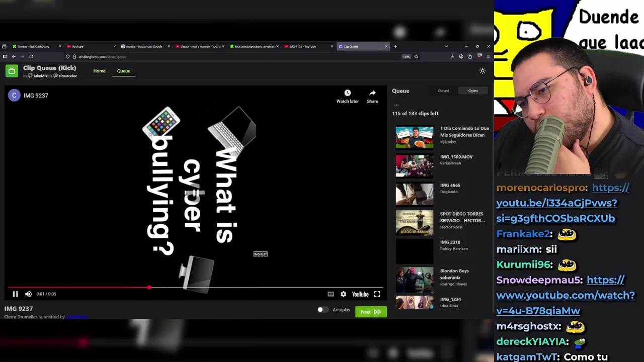Toggle the light/dark theme sun icon

click(482, 71)
